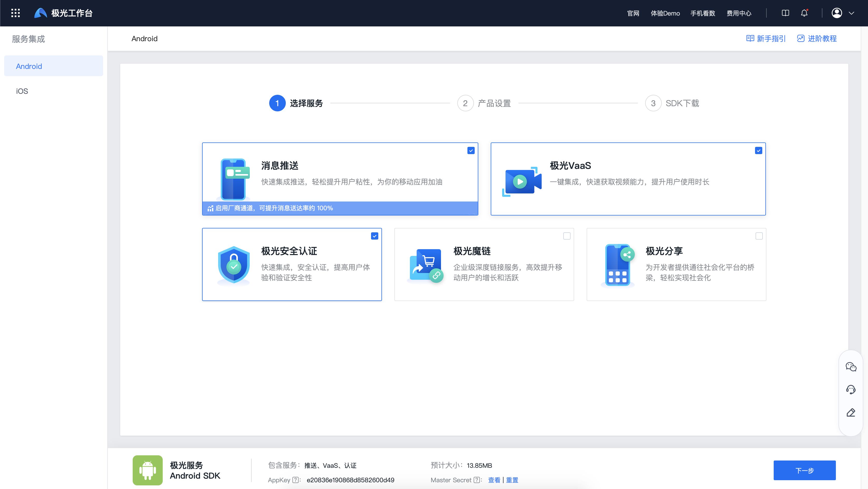This screenshot has height=489, width=868.
Task: Select Android in the sidebar
Action: pyautogui.click(x=54, y=66)
